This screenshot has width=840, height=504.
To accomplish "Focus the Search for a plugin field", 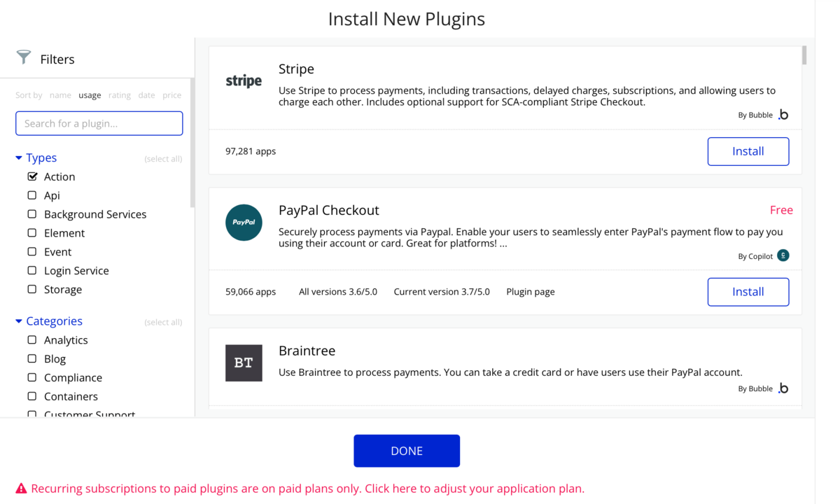I will click(x=99, y=123).
